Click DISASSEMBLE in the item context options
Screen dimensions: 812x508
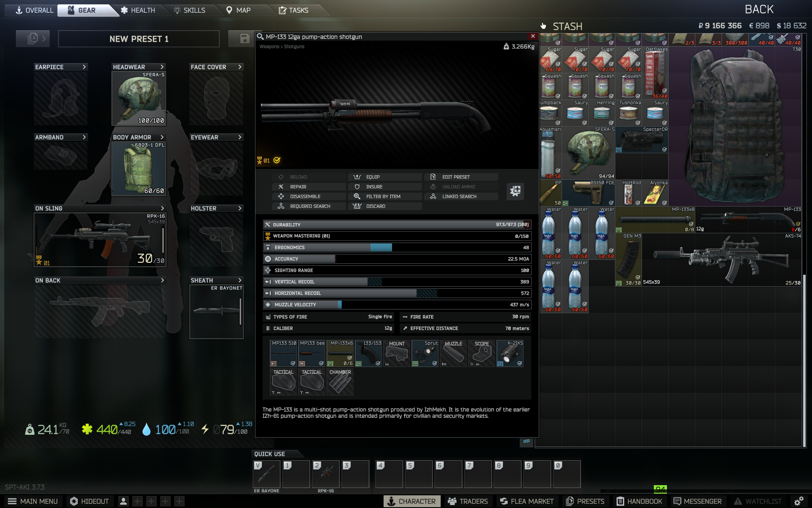pos(305,196)
